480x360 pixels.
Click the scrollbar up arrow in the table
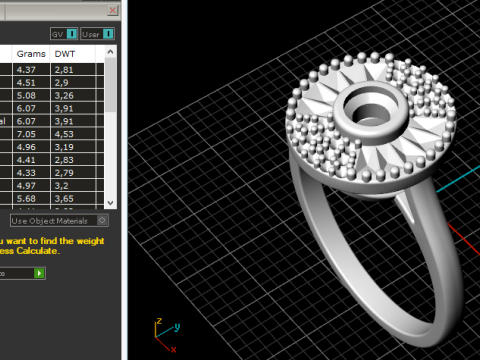coord(111,52)
